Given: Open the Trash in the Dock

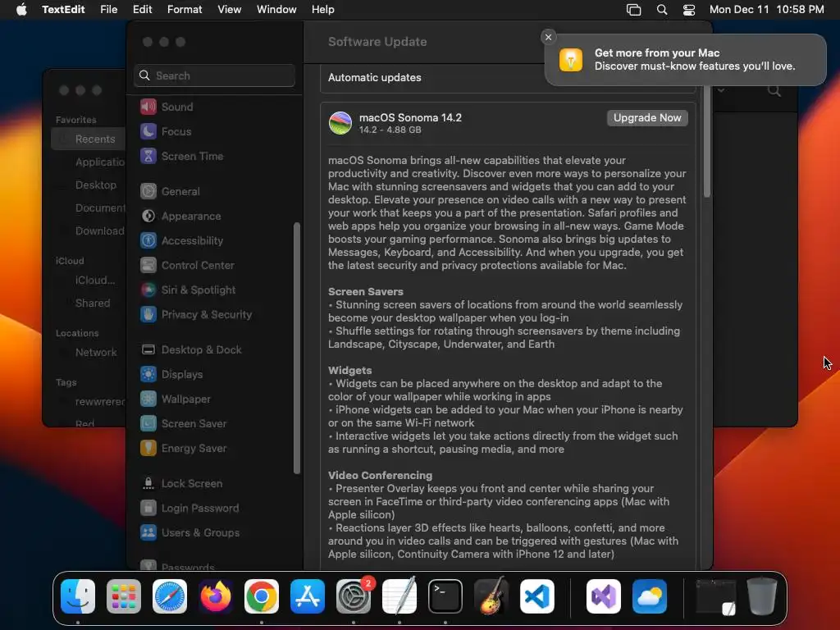Looking at the screenshot, I should 762,596.
